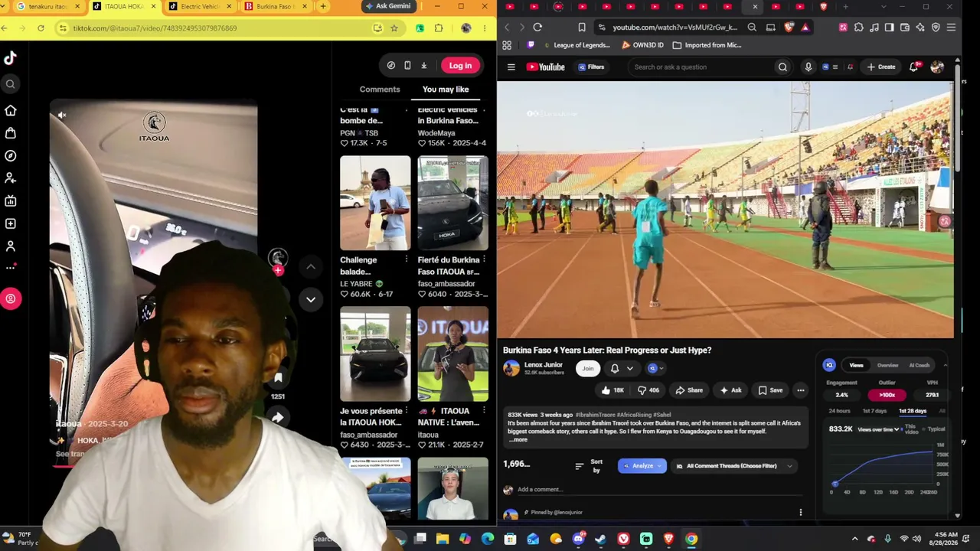980x551 pixels.
Task: Go to YouTube home via the logo
Action: tap(546, 67)
